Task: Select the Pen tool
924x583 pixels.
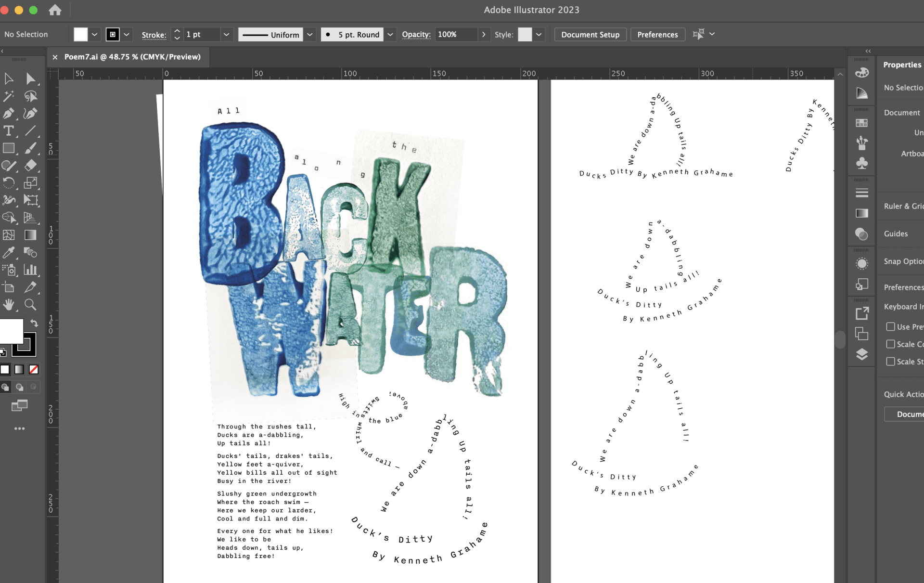Action: [x=9, y=114]
